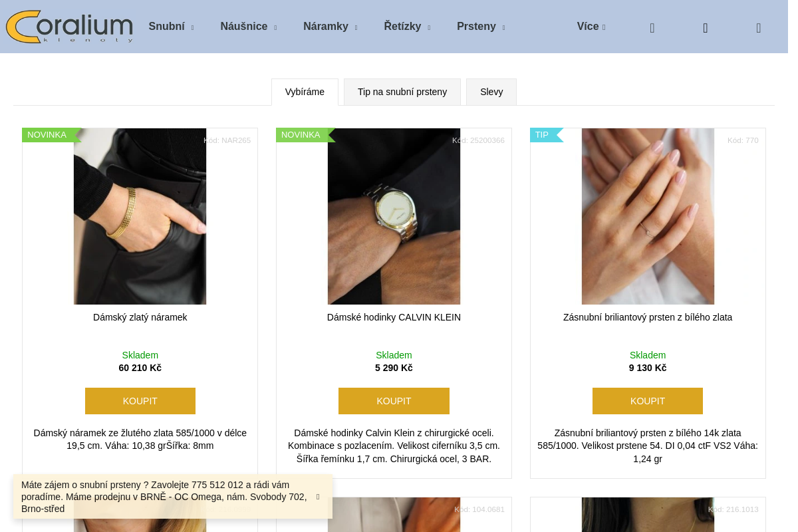Expand the Snubní menu dropdown
Viewport: 798px width, 532px height.
pos(171,27)
